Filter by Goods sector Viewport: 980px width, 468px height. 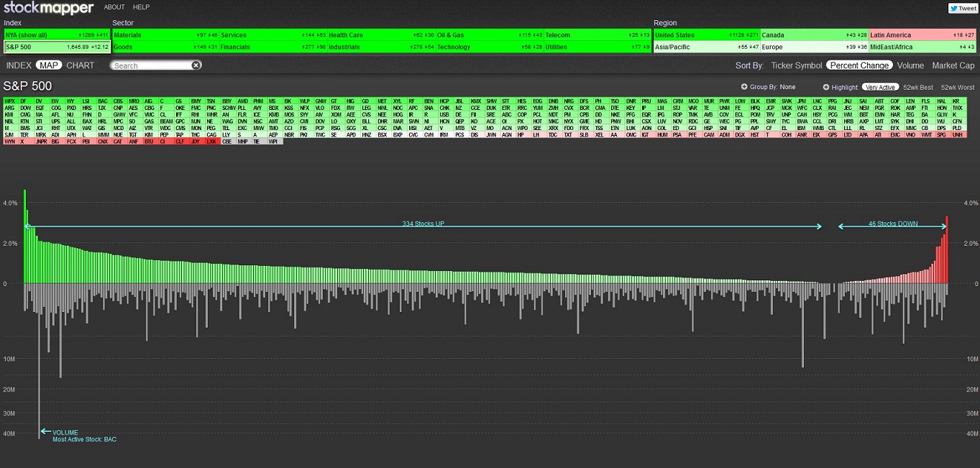point(165,47)
